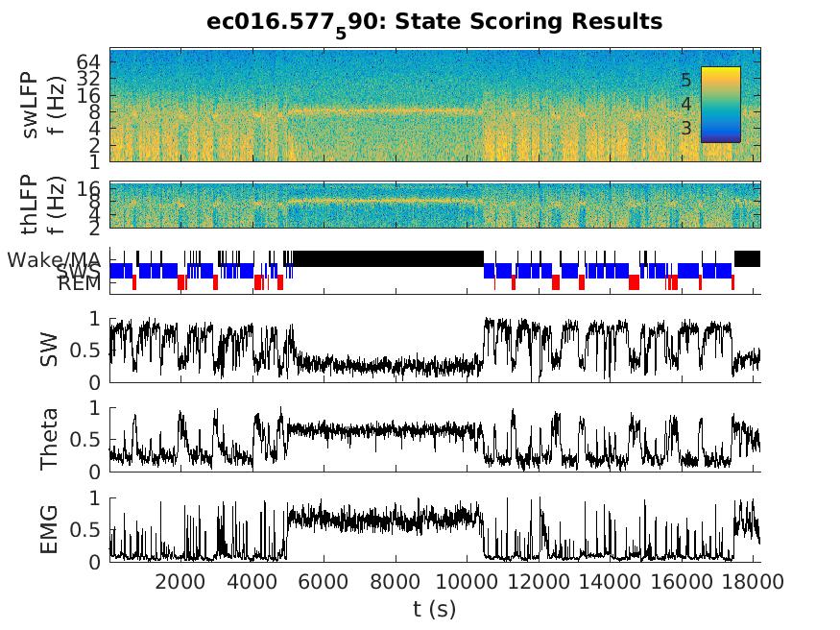840x630 pixels.
Task: Select the SW y-axis label
Action: click(48, 350)
